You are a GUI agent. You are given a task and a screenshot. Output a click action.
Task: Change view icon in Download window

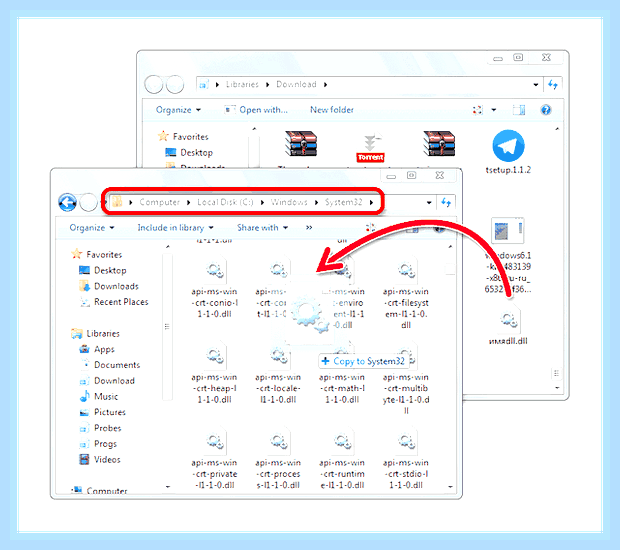tap(478, 110)
